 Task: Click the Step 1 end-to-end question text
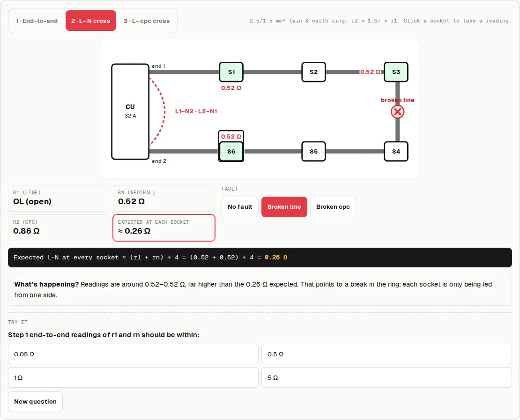tap(104, 335)
